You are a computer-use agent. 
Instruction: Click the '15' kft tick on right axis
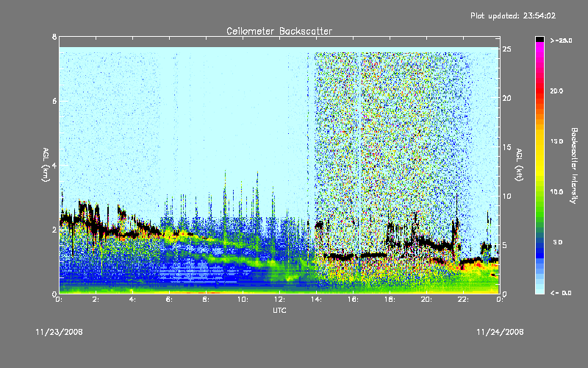pyautogui.click(x=506, y=147)
